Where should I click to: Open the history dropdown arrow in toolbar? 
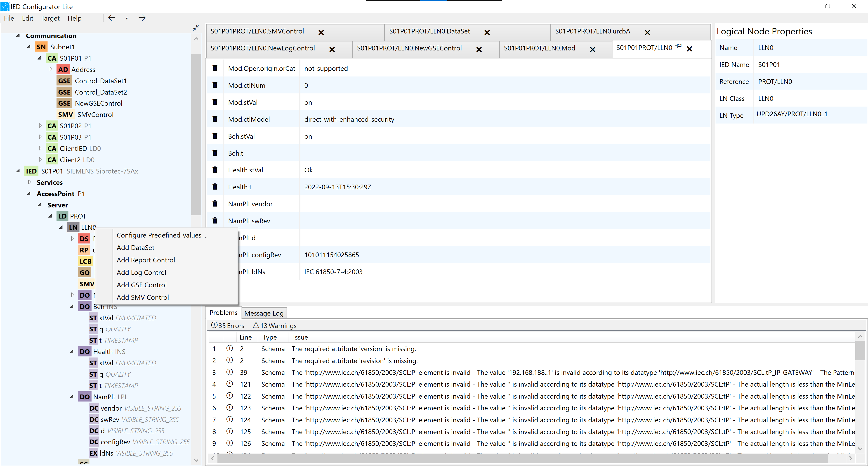(x=127, y=19)
